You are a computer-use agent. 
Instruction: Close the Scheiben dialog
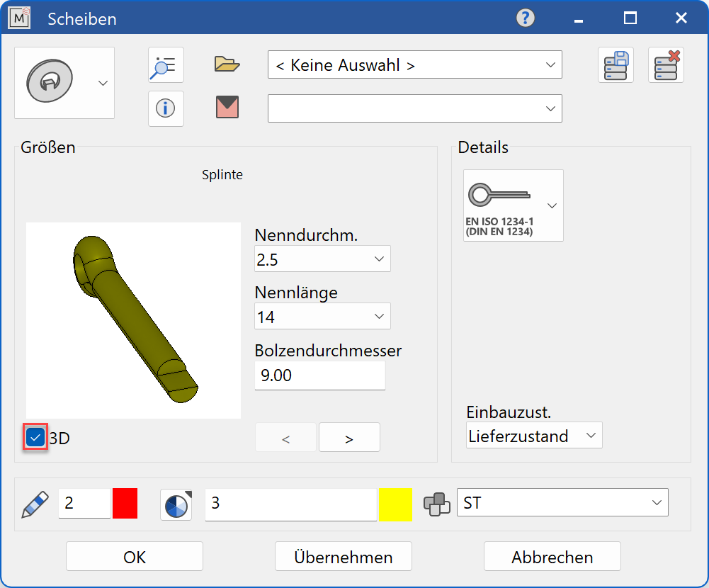click(681, 18)
